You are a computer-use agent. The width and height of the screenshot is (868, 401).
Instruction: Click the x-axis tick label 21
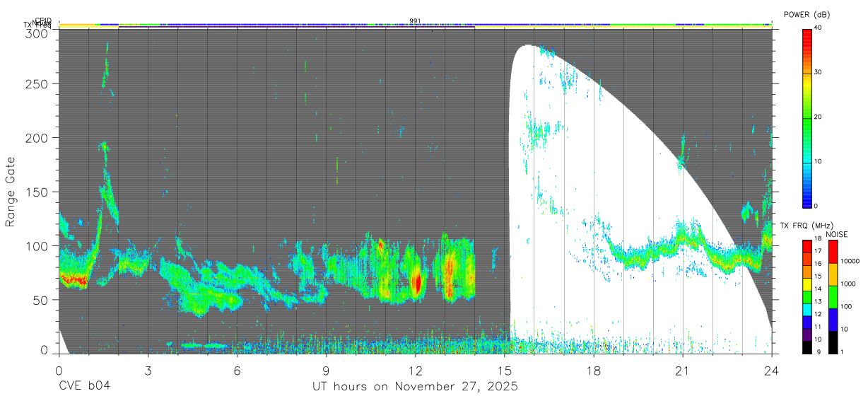(x=683, y=370)
